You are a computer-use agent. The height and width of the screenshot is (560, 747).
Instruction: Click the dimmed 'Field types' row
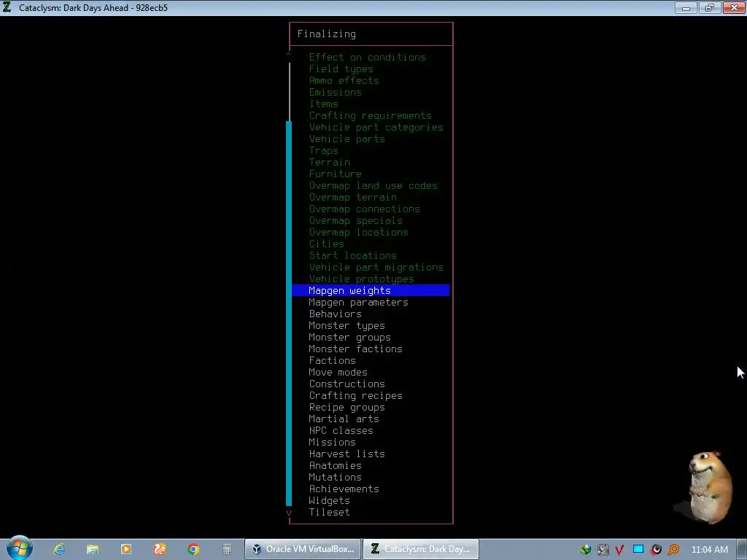click(341, 69)
